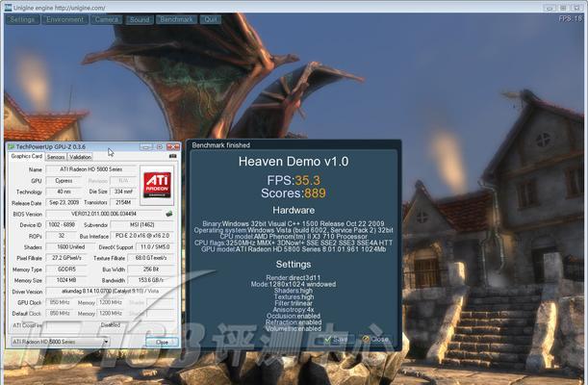The width and height of the screenshot is (588, 385).
Task: Click the ATI CrossFire Disabled field
Action: [x=110, y=325]
